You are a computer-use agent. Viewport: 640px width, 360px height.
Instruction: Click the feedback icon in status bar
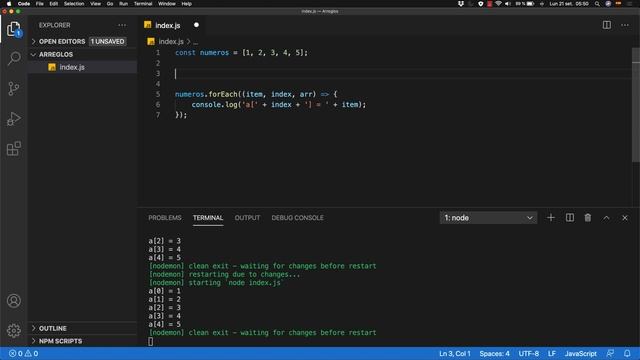[x=610, y=353]
